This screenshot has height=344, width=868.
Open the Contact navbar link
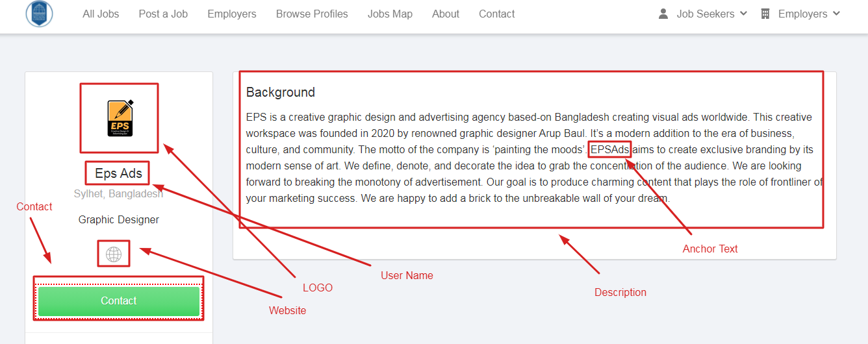tap(497, 14)
